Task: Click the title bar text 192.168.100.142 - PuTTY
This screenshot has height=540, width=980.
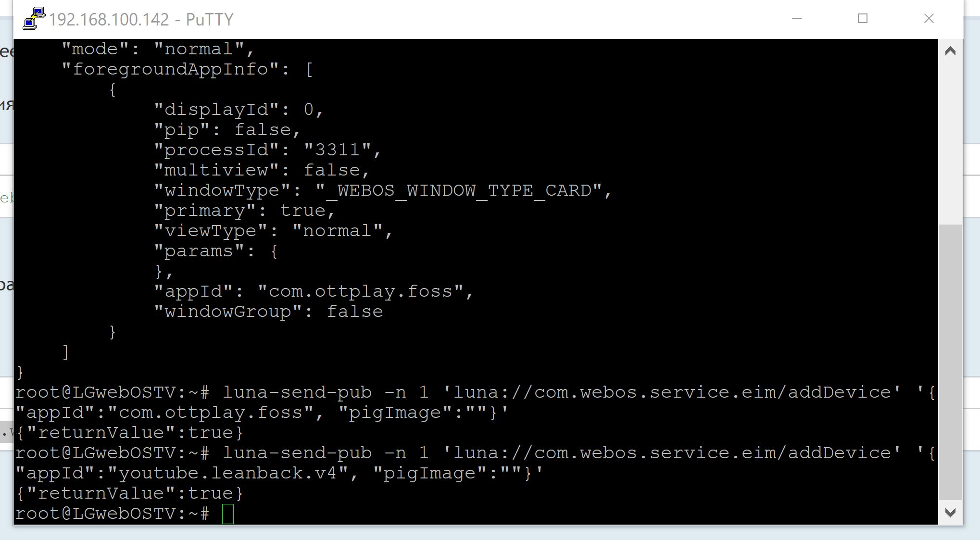Action: (141, 20)
